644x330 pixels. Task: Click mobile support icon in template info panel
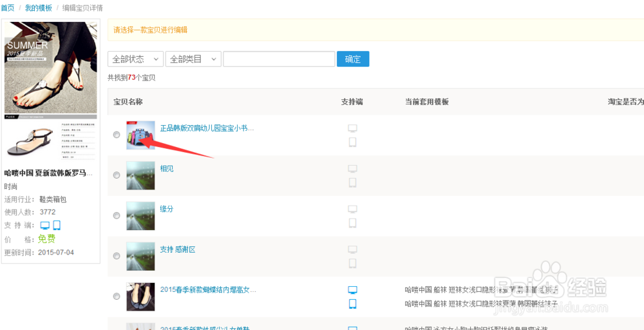click(57, 225)
